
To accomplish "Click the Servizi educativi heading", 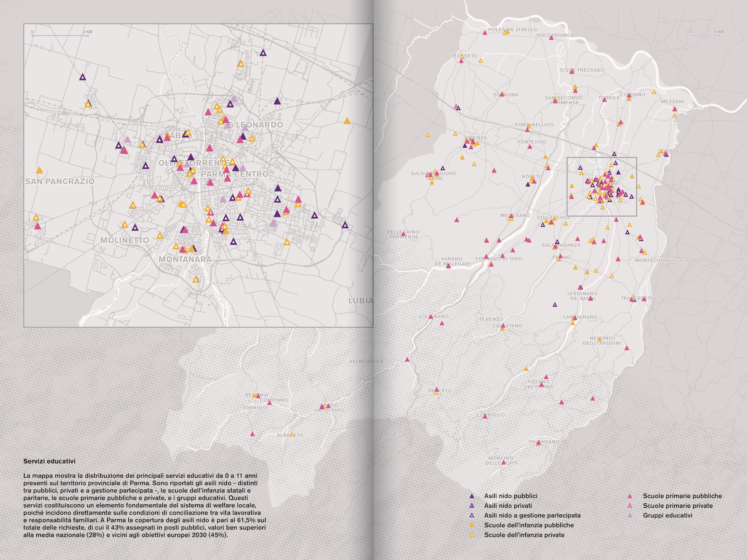I will tap(49, 461).
